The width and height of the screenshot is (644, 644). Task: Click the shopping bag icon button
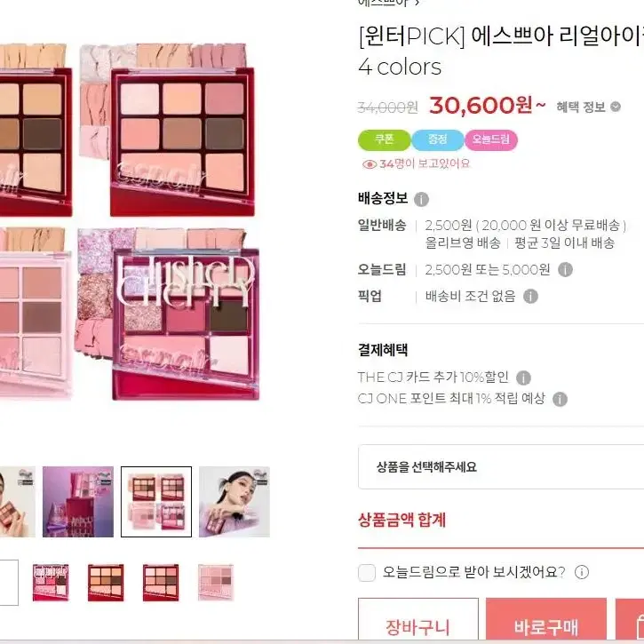[x=631, y=620]
